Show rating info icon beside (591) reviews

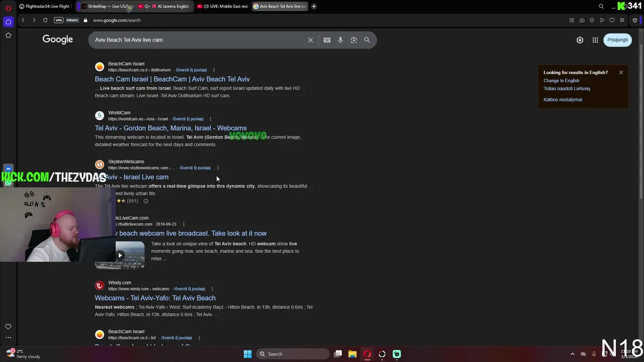tap(146, 201)
